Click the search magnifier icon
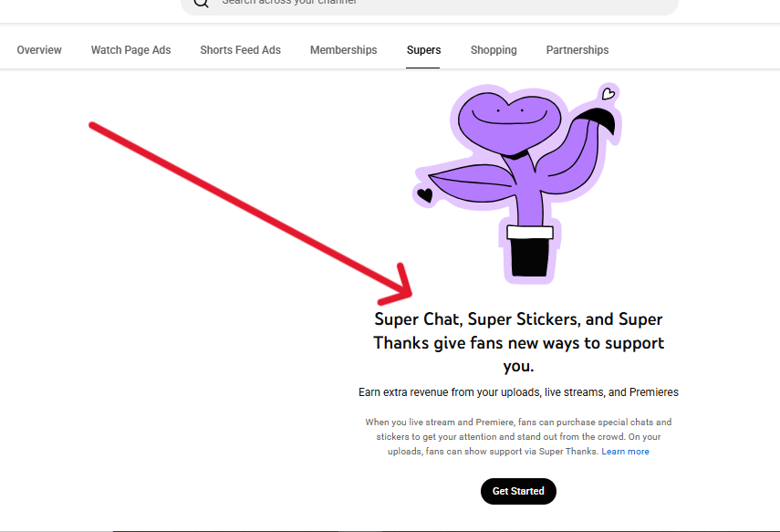Image resolution: width=780 pixels, height=532 pixels. coord(201,3)
